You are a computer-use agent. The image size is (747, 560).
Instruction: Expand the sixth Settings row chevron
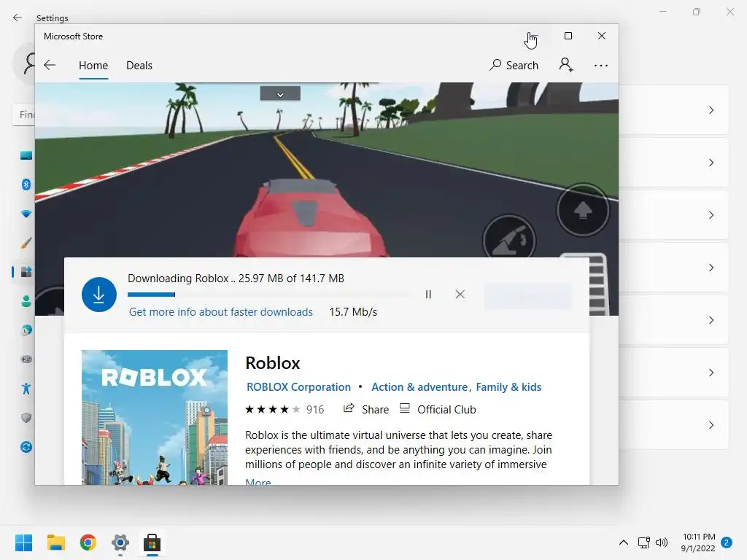point(711,373)
